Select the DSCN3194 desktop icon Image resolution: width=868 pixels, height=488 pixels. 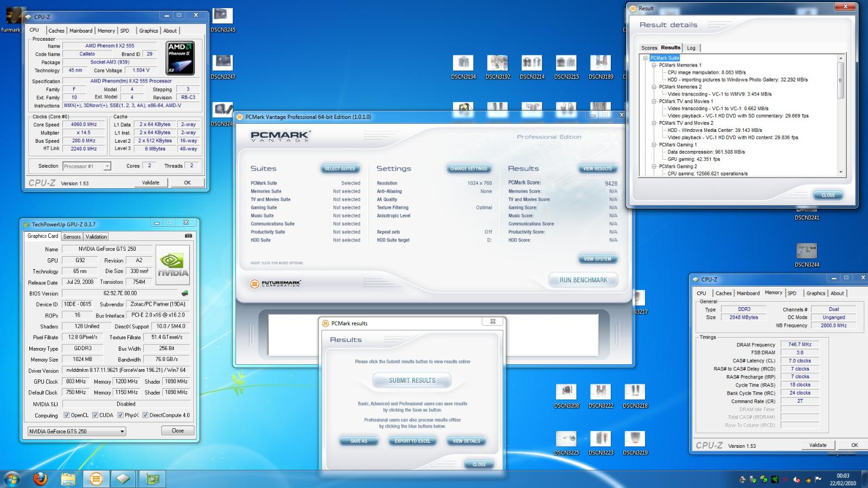click(463, 67)
